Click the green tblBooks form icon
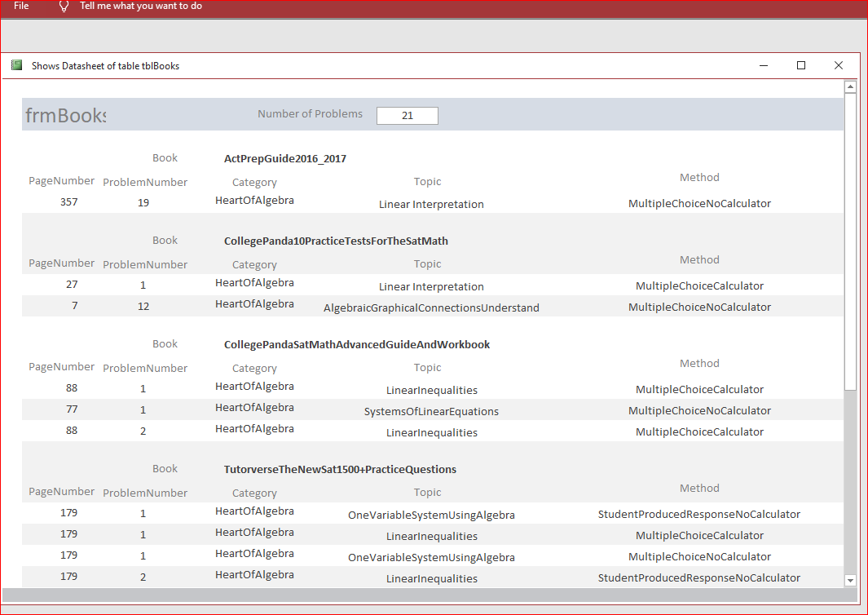The height and width of the screenshot is (615, 868). (x=16, y=65)
